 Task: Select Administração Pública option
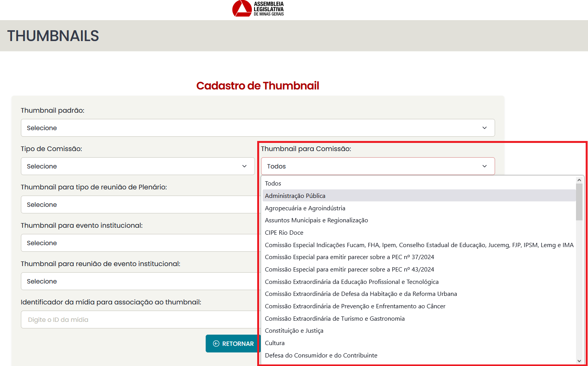[295, 196]
